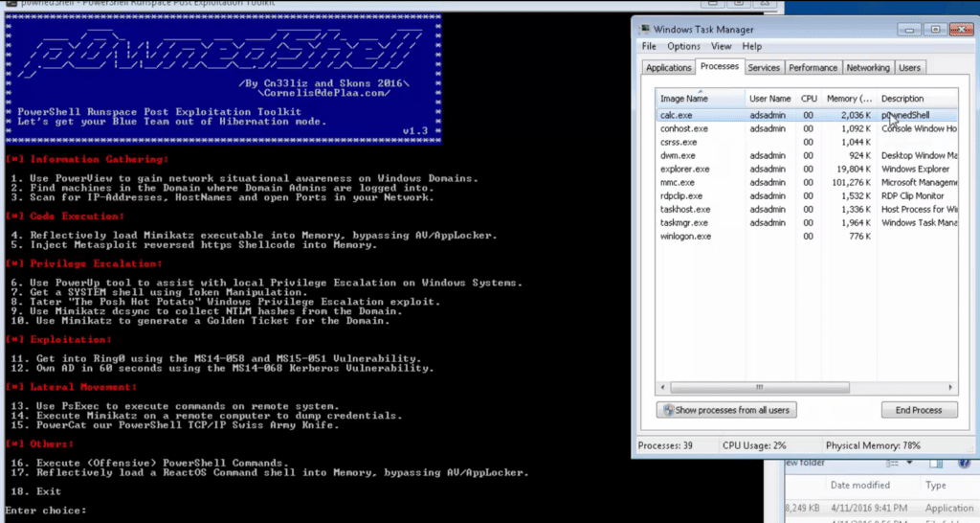Screen dimensions: 980x523
Task: Open the File menu in Task Manager
Action: pos(649,46)
